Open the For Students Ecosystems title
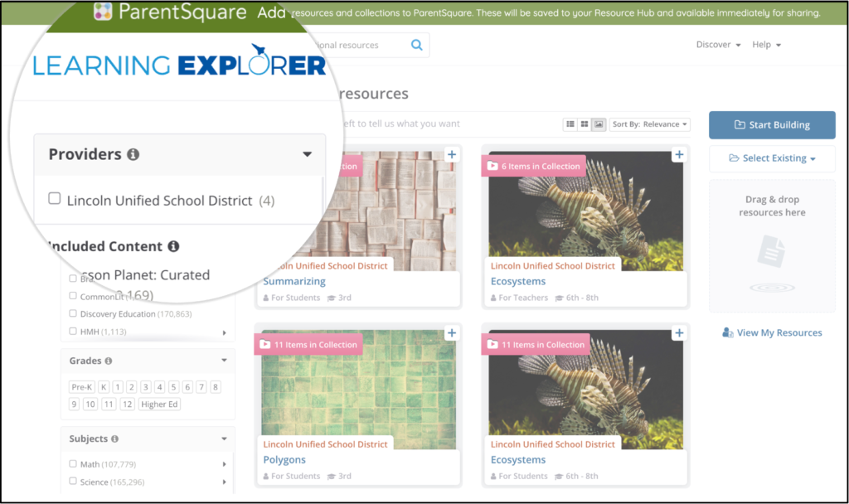 click(x=518, y=460)
